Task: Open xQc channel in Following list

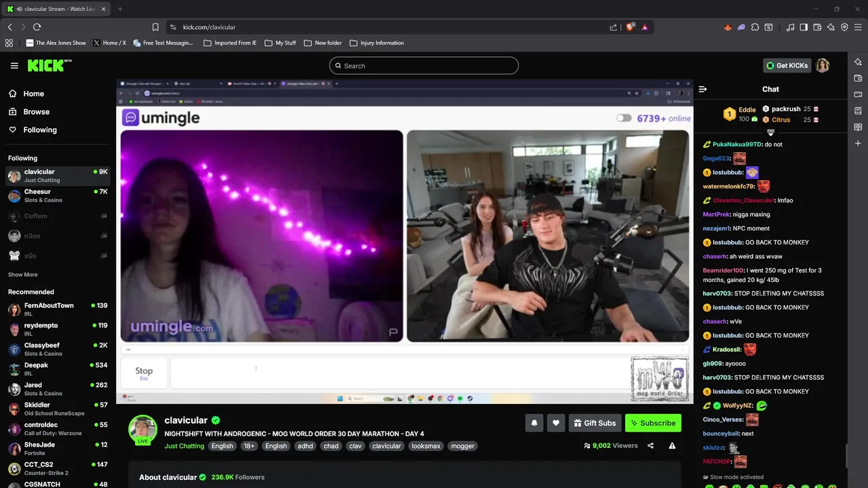Action: click(58, 256)
